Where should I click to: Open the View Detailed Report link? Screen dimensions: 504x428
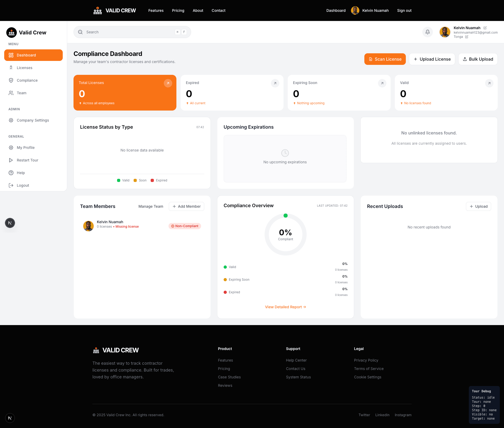[285, 307]
